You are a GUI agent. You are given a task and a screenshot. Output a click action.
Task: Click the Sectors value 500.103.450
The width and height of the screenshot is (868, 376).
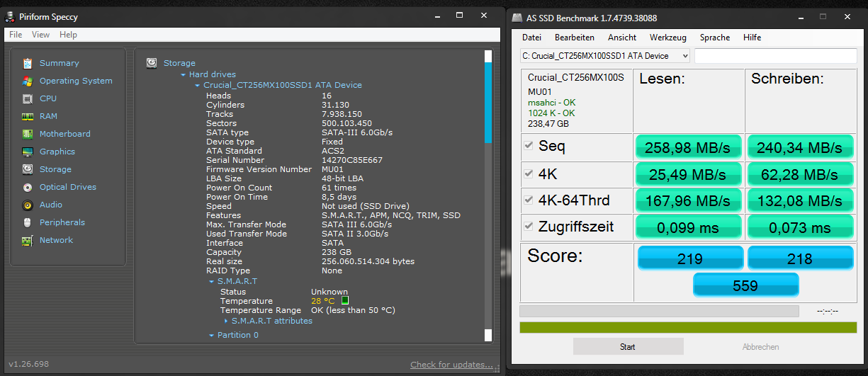pyautogui.click(x=346, y=123)
